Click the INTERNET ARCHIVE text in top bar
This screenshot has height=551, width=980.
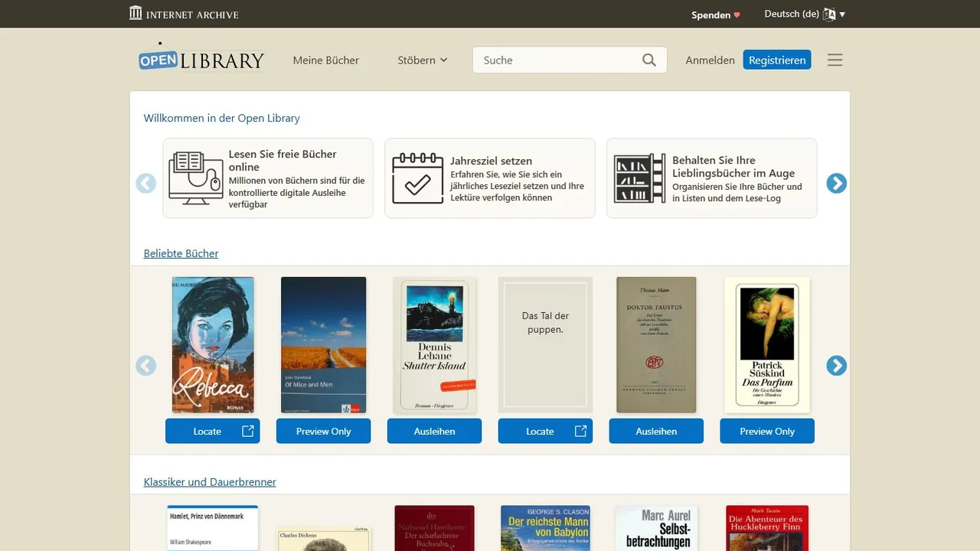pyautogui.click(x=192, y=15)
